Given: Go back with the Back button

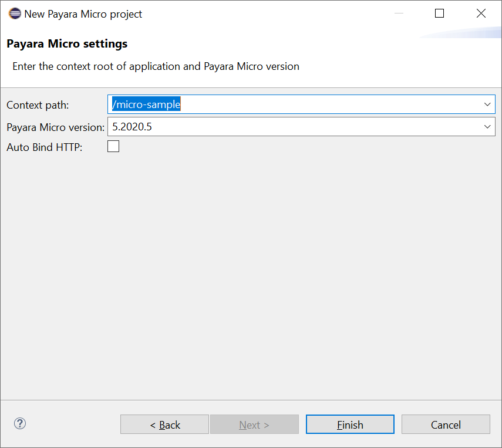Looking at the screenshot, I should [x=164, y=425].
